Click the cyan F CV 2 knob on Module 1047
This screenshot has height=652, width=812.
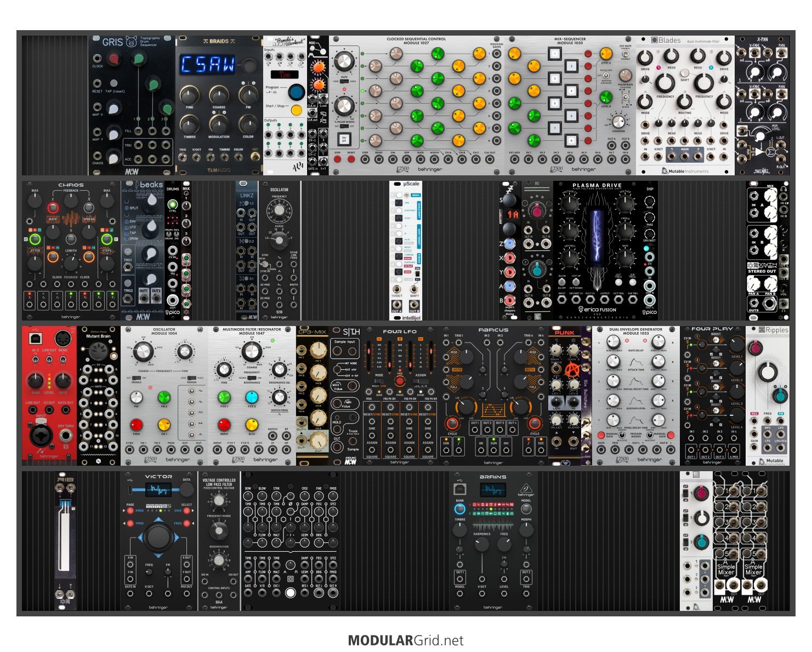pyautogui.click(x=252, y=396)
